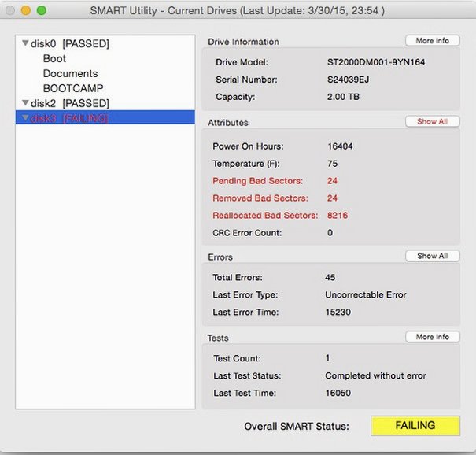
Task: Show All errors
Action: coord(432,256)
